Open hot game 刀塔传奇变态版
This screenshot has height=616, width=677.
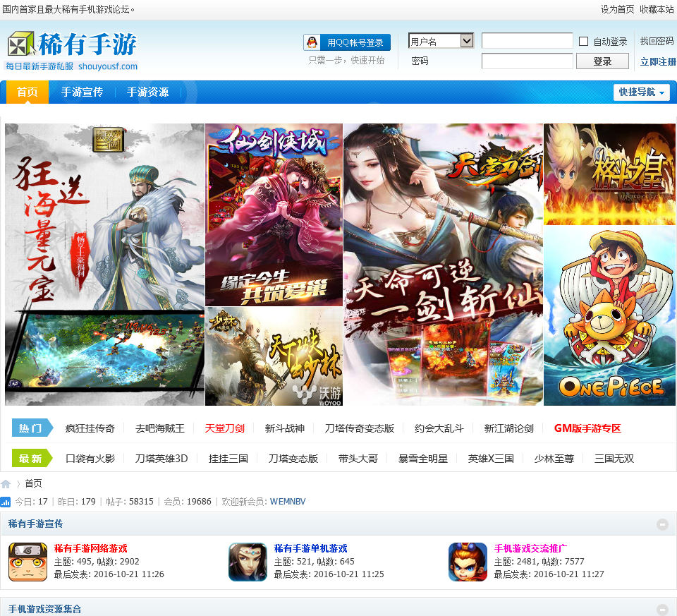coord(359,428)
